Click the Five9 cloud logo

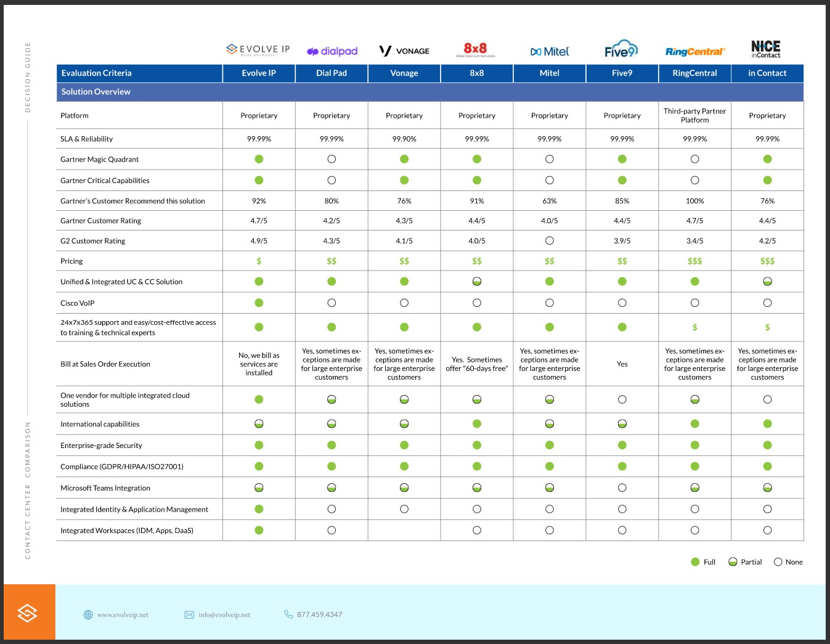[x=621, y=49]
